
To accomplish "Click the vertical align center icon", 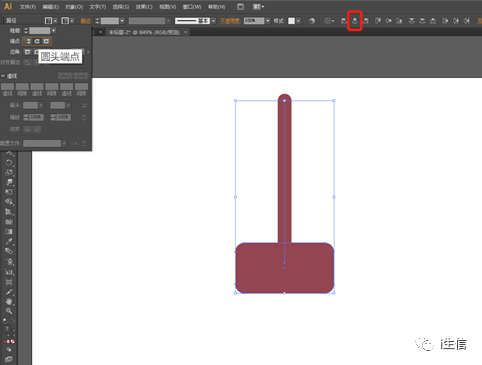I will [x=389, y=21].
